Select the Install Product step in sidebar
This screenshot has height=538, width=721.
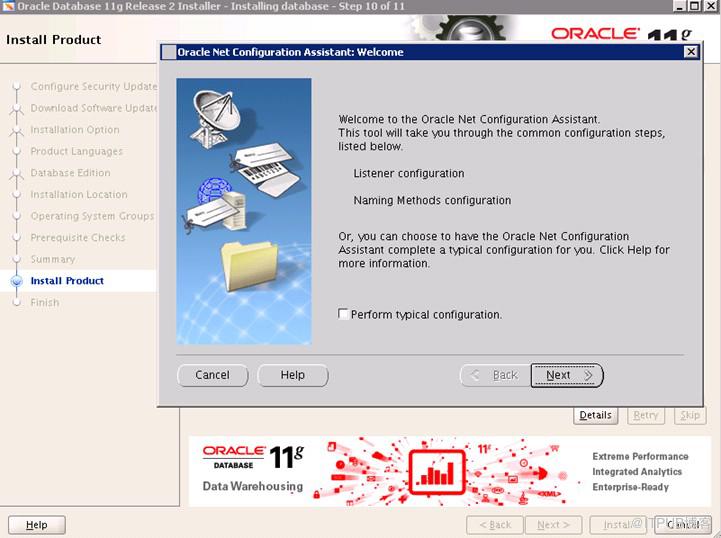click(67, 281)
